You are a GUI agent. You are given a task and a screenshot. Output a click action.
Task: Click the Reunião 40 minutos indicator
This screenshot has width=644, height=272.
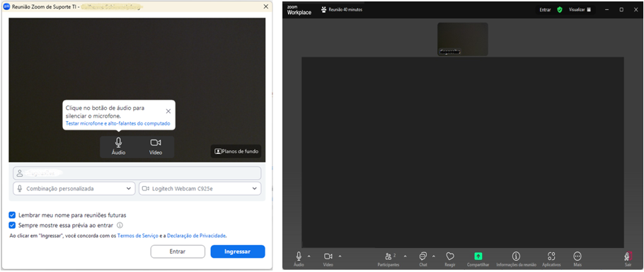[342, 9]
